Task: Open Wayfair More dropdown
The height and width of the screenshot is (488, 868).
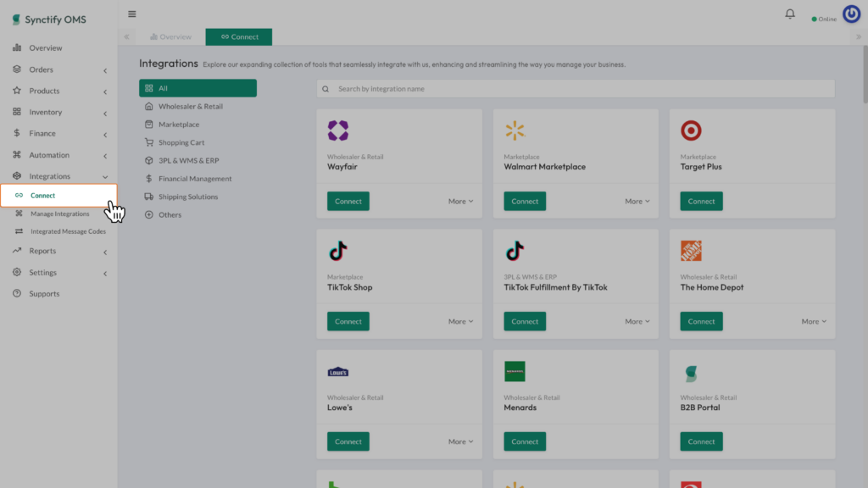Action: [460, 201]
